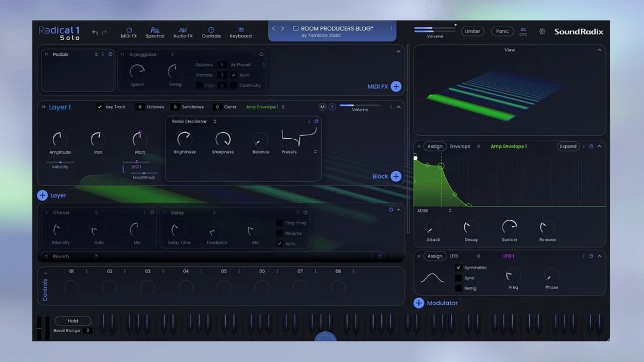644x362 pixels.
Task: Click the Panic button
Action: pyautogui.click(x=502, y=31)
